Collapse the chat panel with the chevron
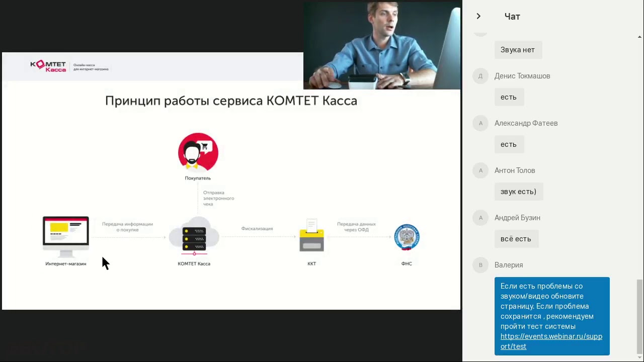 coord(478,16)
